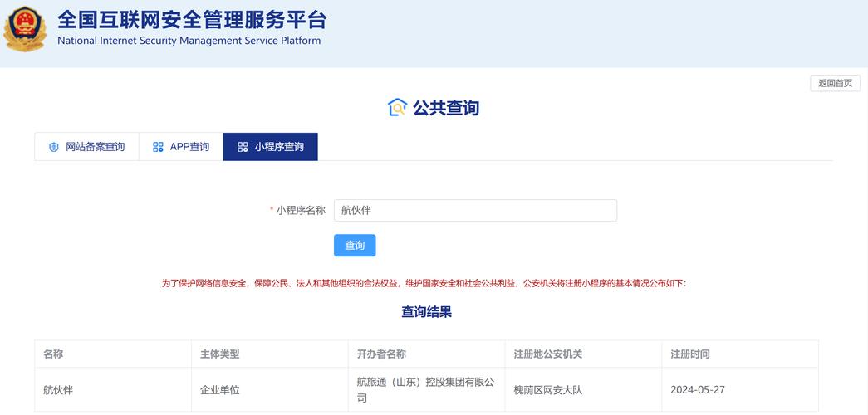Click the 全国互联网安全管理服务平台 title
Image resolution: width=868 pixels, height=415 pixels.
coord(192,21)
